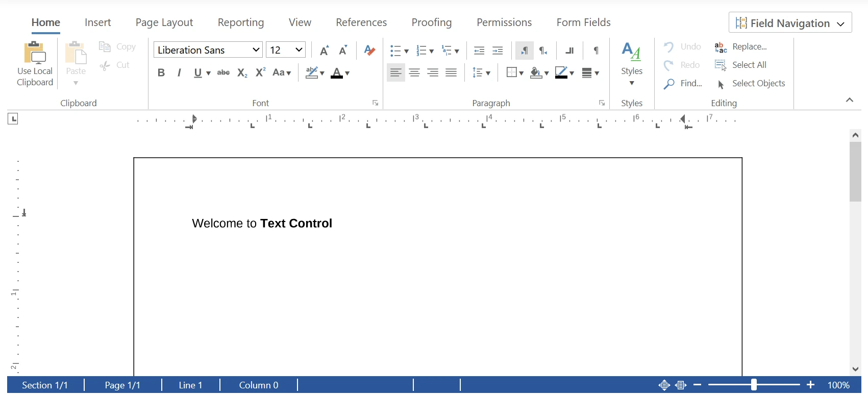Toggle Strikethrough formatting

point(224,73)
